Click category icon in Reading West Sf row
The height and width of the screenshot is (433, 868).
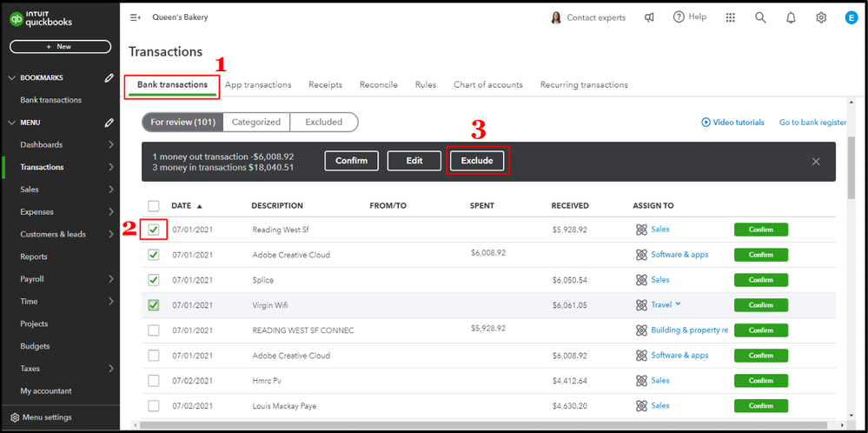641,230
